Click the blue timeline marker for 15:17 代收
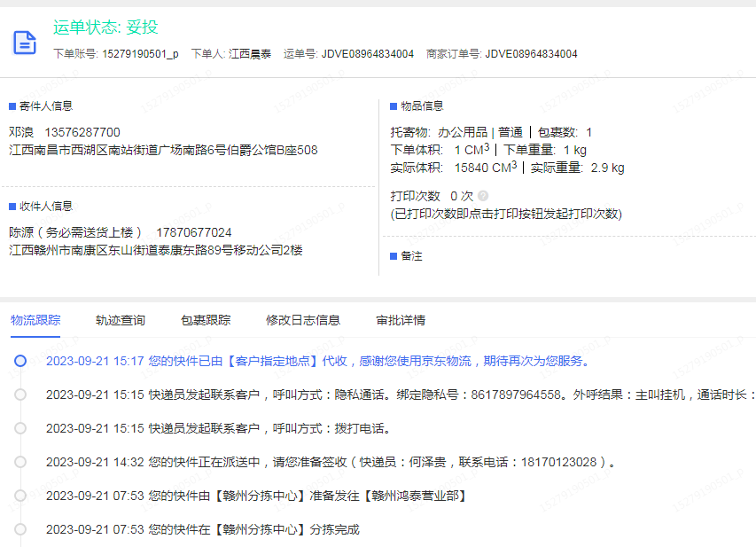This screenshot has height=547, width=756. click(20, 361)
